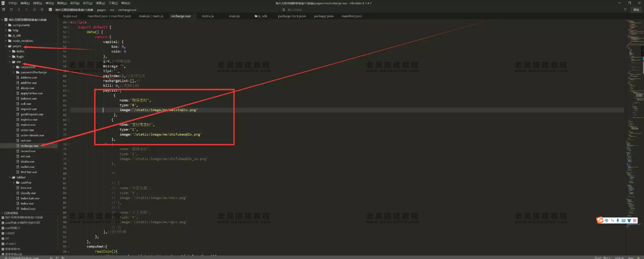Open the 工具 menu in the menu bar
Viewport: 644px width, 259px height.
click(x=113, y=3)
